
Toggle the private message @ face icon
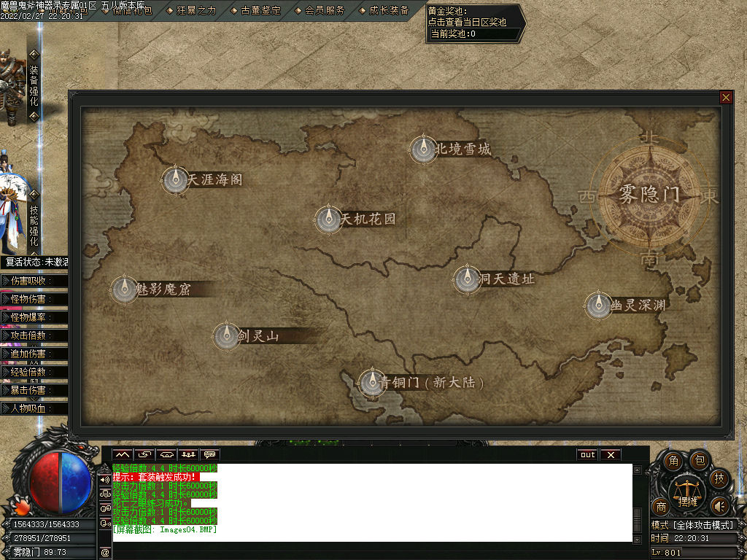(x=105, y=508)
